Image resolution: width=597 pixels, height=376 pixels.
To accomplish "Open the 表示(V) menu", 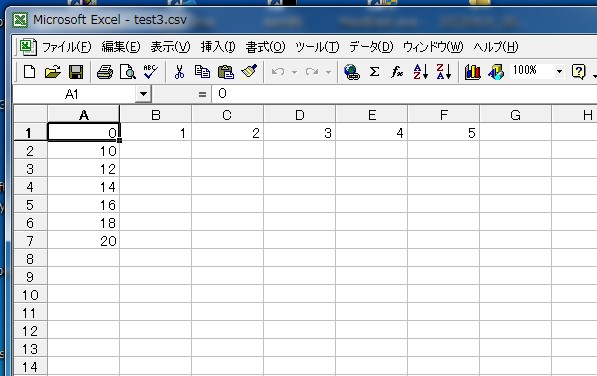I will coord(170,47).
